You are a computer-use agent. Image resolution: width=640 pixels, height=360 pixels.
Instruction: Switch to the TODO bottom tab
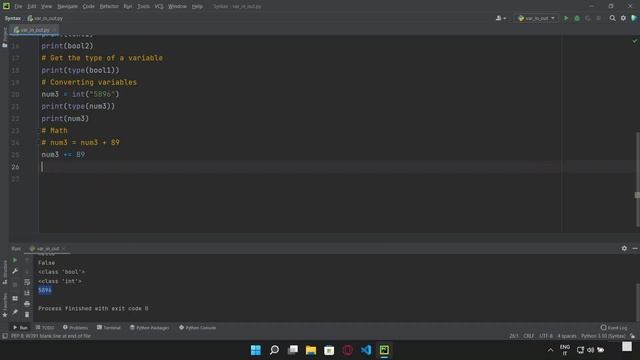point(45,328)
